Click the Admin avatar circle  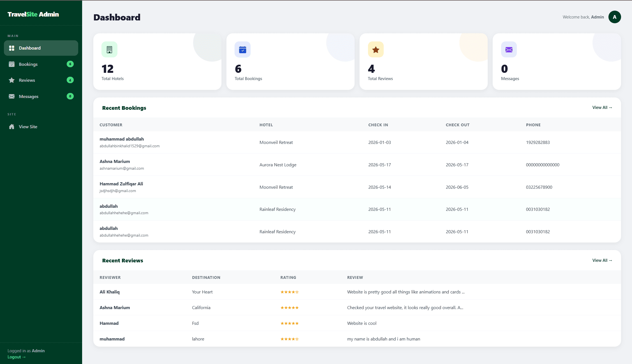pos(614,17)
